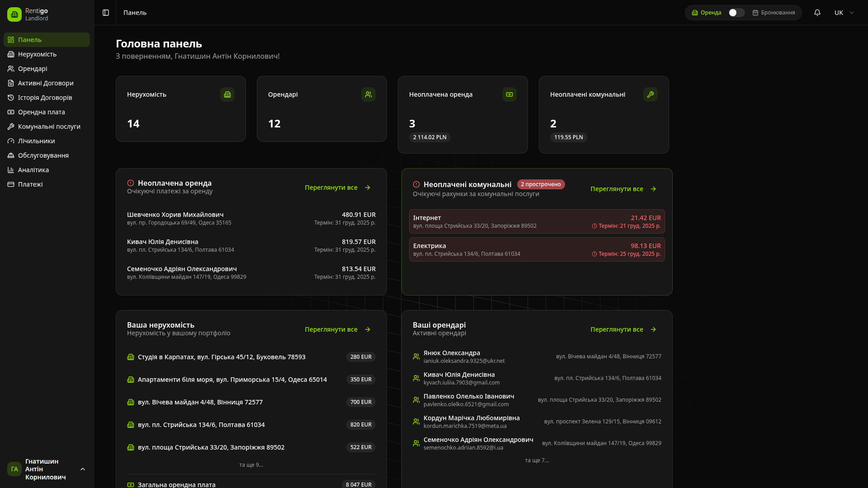Toggle Оренда/Бронювання mode switch
This screenshot has width=868, height=488.
[x=736, y=13]
